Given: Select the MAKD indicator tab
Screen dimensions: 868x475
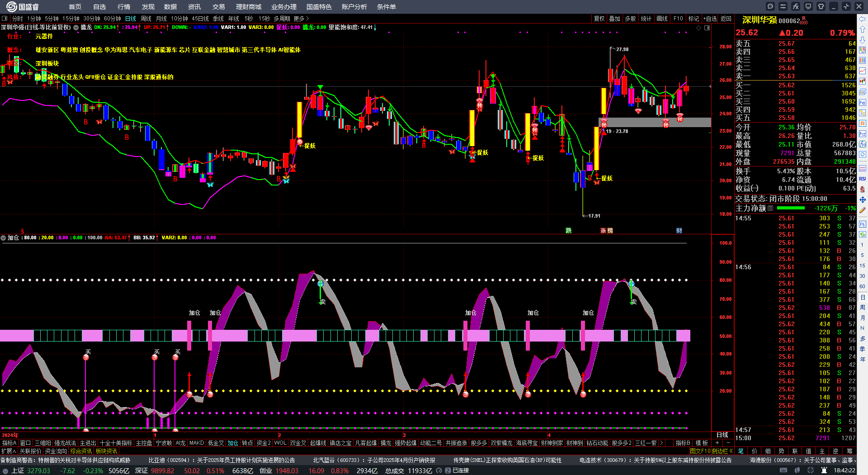Looking at the screenshot, I should pyautogui.click(x=197, y=443).
